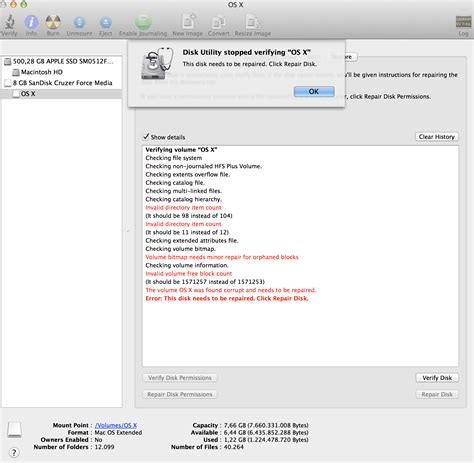Image resolution: width=474 pixels, height=463 pixels.
Task: Select the 500,28 GB APPLE SSD drive
Action: click(x=61, y=61)
